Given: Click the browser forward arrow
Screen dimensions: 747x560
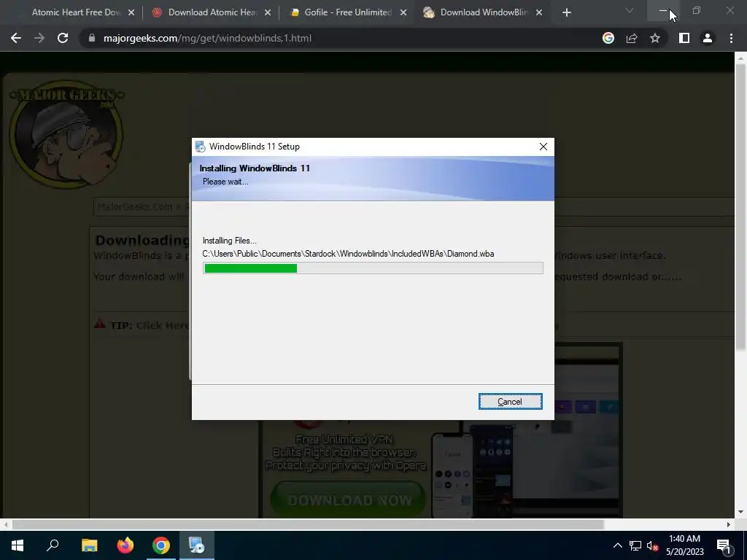Looking at the screenshot, I should 39,38.
